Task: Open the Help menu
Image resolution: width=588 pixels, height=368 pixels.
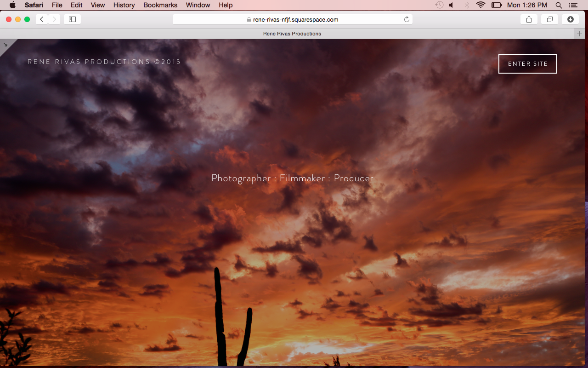Action: [226, 5]
